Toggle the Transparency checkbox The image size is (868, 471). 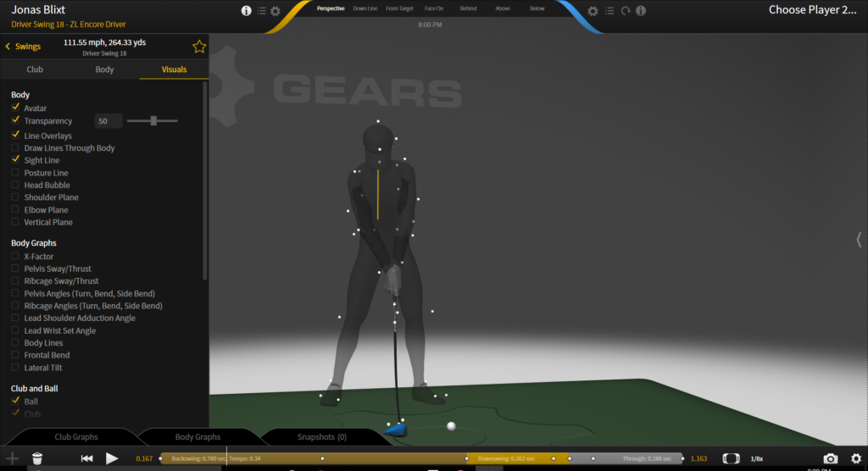(15, 120)
